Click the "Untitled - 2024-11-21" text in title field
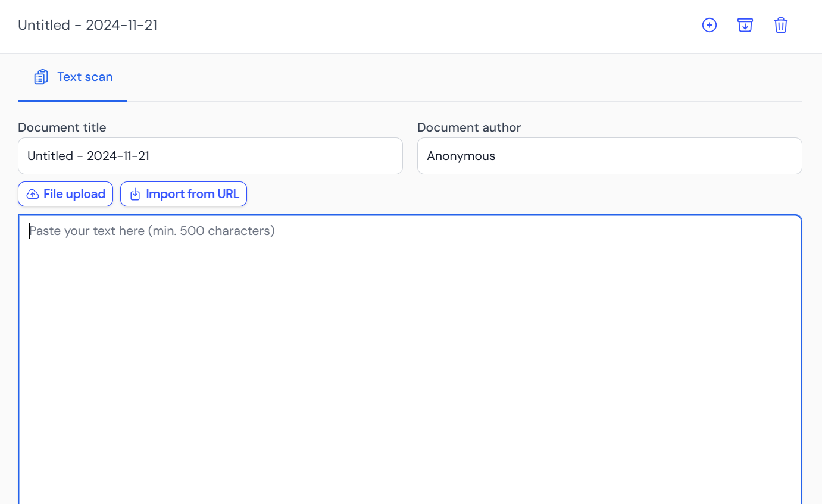Screen dimensions: 822x504 pos(88,156)
